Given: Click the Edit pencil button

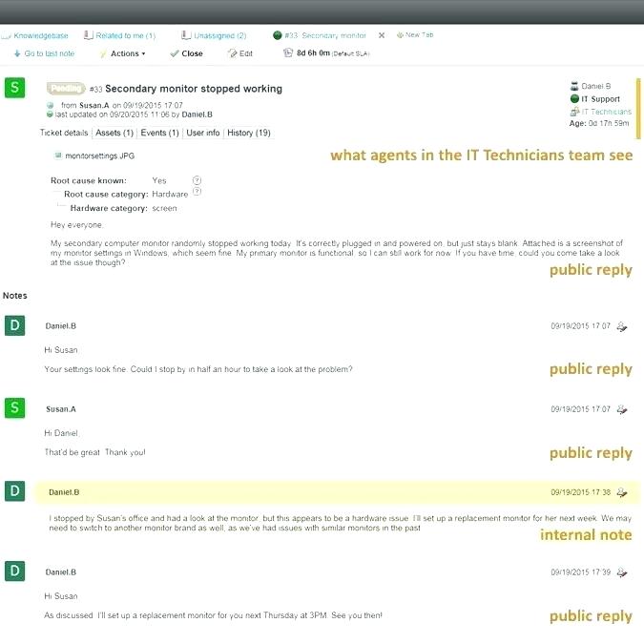Looking at the screenshot, I should pos(240,53).
